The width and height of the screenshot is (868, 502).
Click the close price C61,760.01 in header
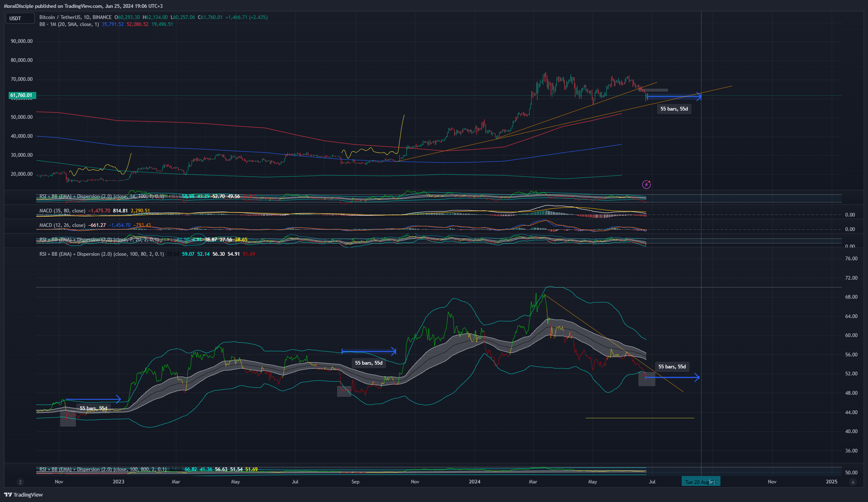210,17
